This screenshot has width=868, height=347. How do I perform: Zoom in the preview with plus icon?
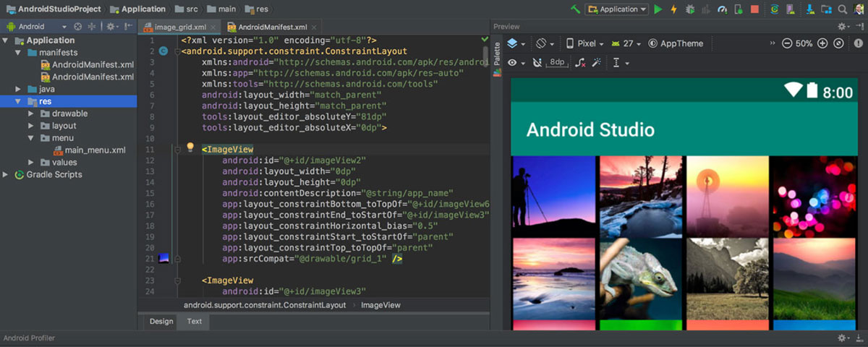pos(822,43)
